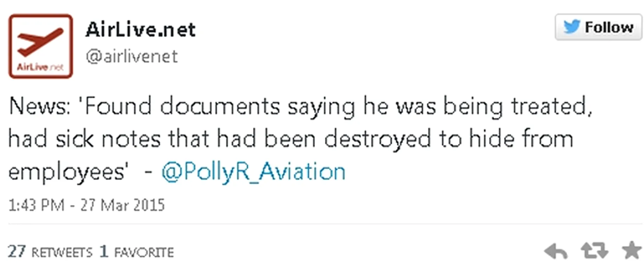View the 1 Favorite list
Image resolution: width=644 pixels, height=272 pixels.
pyautogui.click(x=137, y=252)
